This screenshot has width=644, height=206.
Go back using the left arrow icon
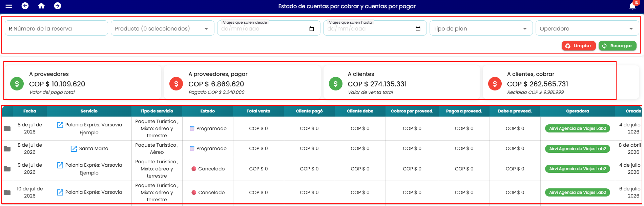pos(25,6)
